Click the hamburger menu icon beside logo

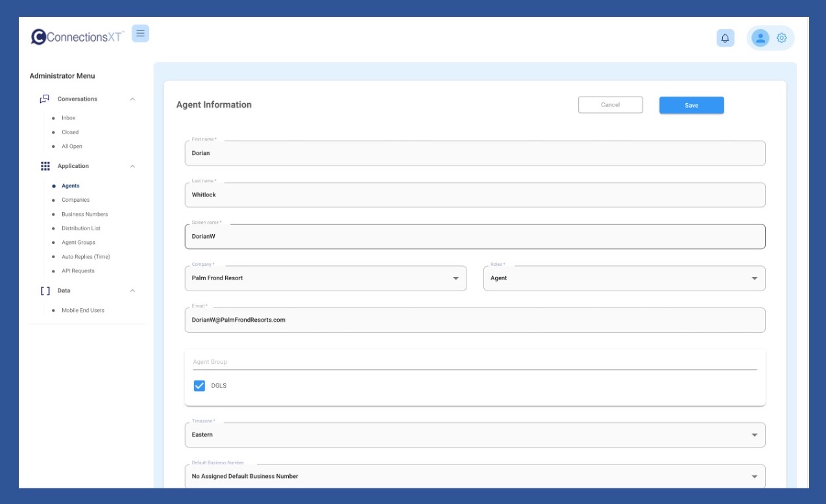tap(140, 34)
